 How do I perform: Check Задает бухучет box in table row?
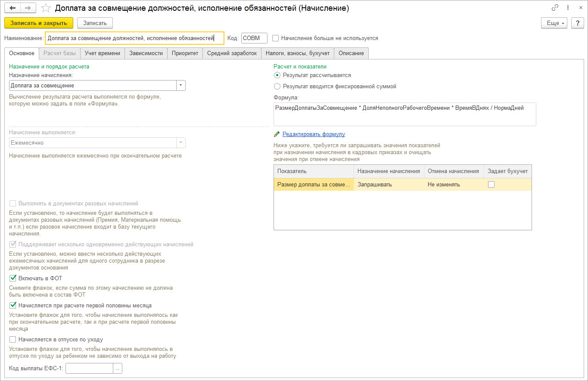coord(491,184)
